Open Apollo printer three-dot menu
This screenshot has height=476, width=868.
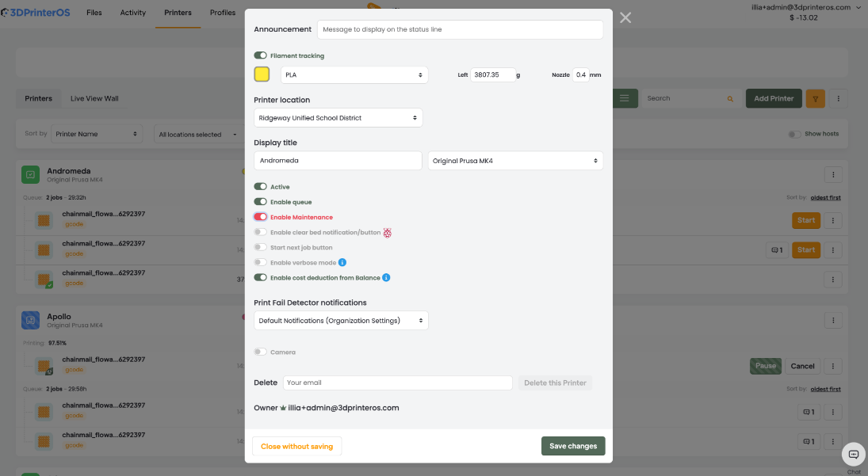[833, 320]
